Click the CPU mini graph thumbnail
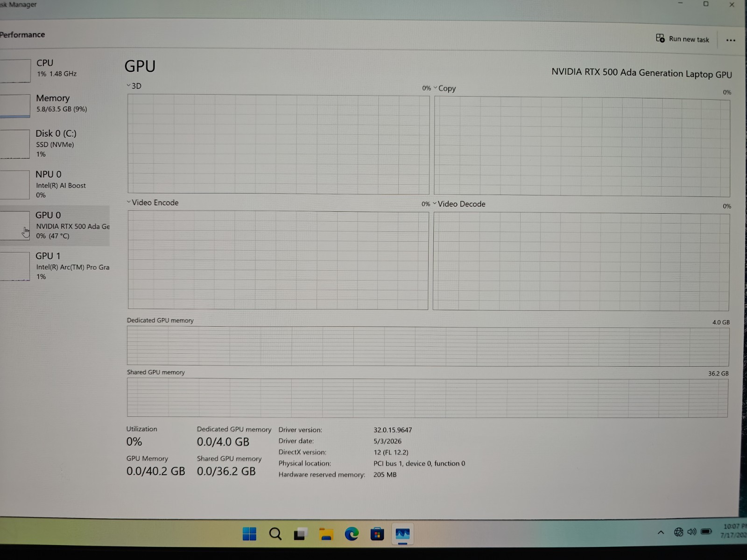Viewport: 747px width, 560px height. click(x=15, y=70)
